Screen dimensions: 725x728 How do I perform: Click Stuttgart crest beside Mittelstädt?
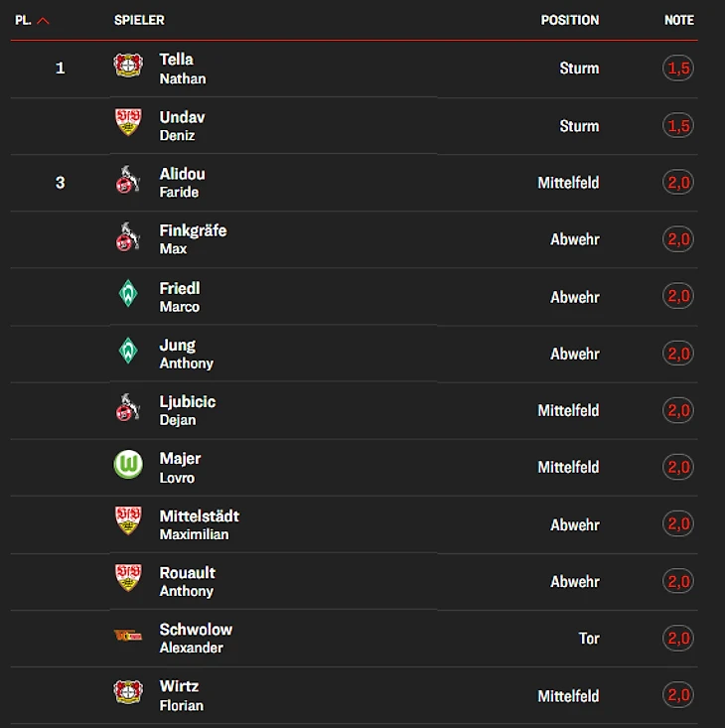pos(128,522)
